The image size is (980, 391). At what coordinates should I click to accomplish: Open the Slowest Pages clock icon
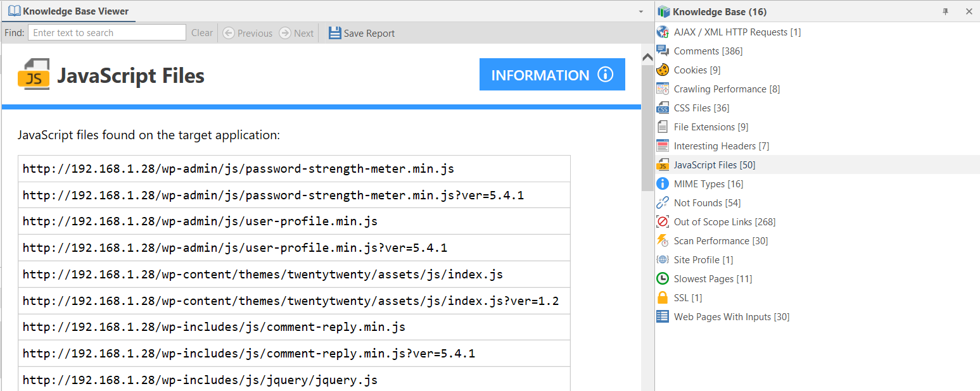[662, 278]
